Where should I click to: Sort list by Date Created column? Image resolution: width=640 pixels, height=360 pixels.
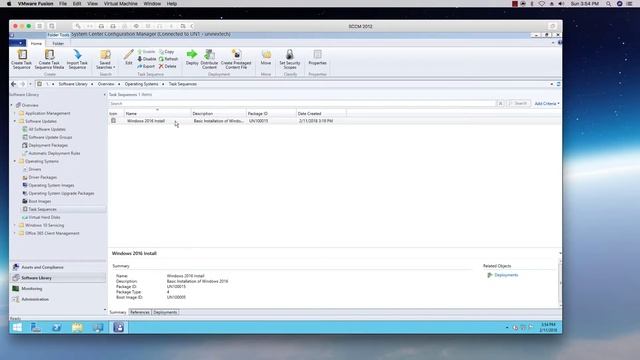[x=321, y=113]
